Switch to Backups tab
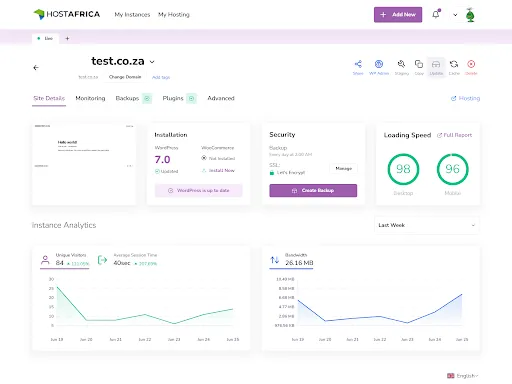The width and height of the screenshot is (512, 384). (127, 98)
